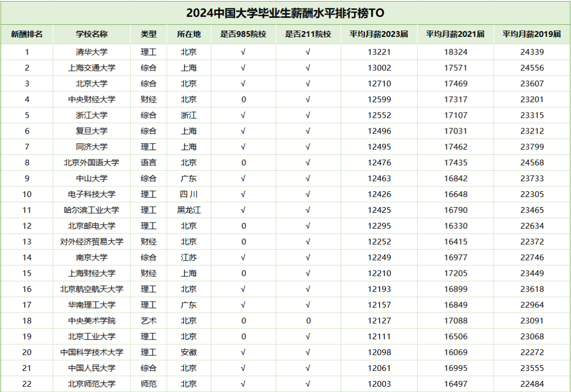Click the 复旦大学 cell

point(92,131)
